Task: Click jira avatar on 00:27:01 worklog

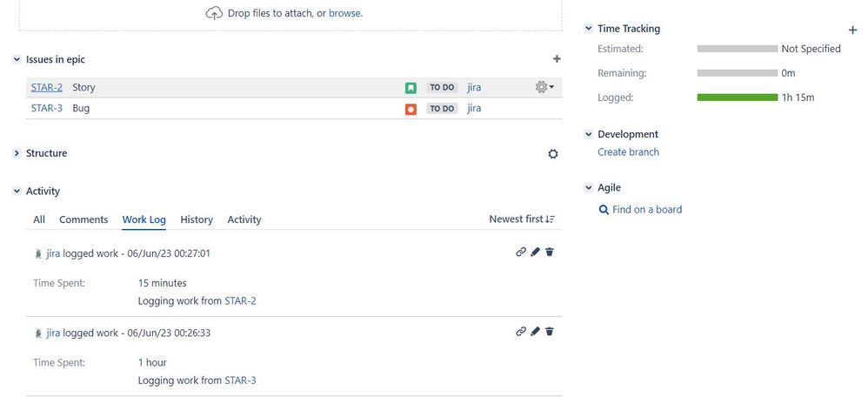Action: (38, 253)
